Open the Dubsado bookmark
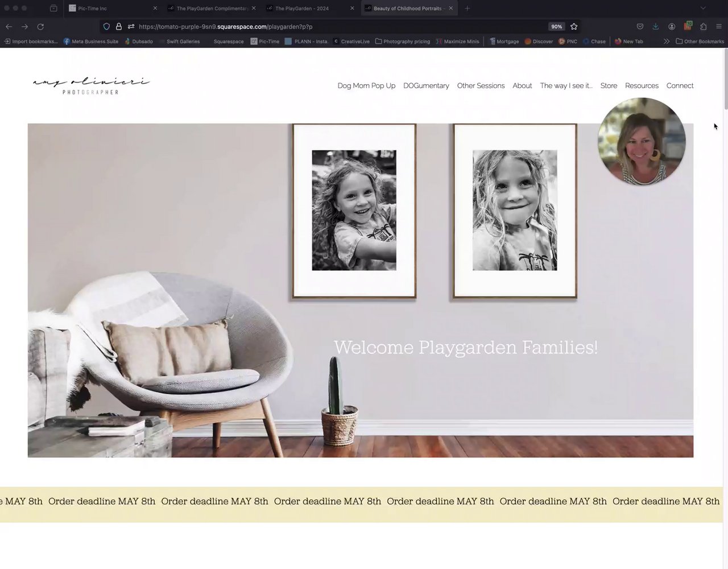This screenshot has width=728, height=569. (x=138, y=42)
